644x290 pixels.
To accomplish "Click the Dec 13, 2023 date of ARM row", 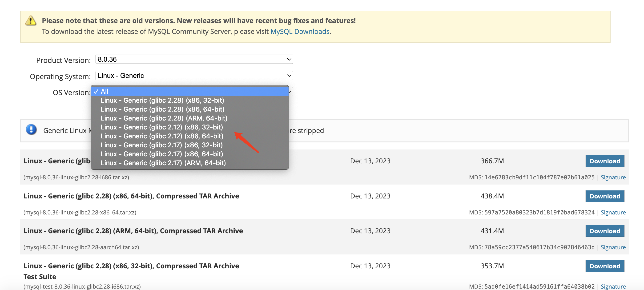I will click(370, 231).
